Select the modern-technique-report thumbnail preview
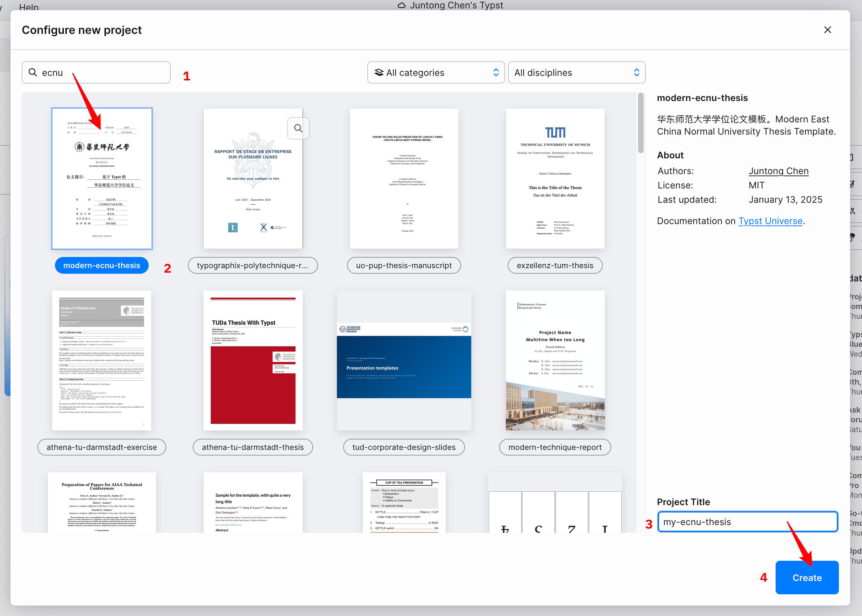The height and width of the screenshot is (616, 862). coord(554,360)
